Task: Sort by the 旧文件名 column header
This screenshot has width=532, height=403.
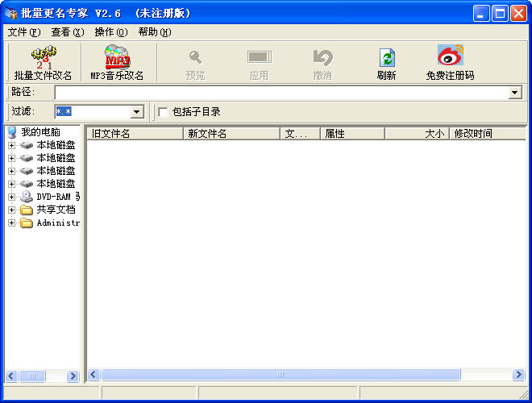Action: click(135, 134)
